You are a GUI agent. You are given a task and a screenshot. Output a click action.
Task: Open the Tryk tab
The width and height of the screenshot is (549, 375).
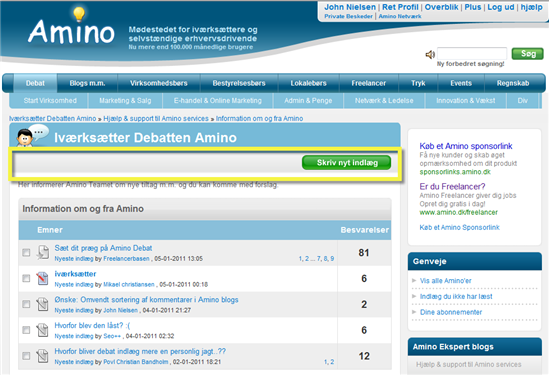click(x=418, y=83)
